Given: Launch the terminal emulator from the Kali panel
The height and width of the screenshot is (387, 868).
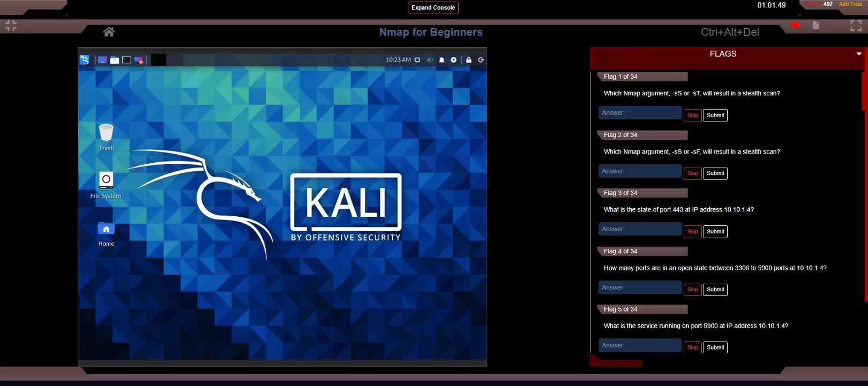Looking at the screenshot, I should [x=126, y=60].
